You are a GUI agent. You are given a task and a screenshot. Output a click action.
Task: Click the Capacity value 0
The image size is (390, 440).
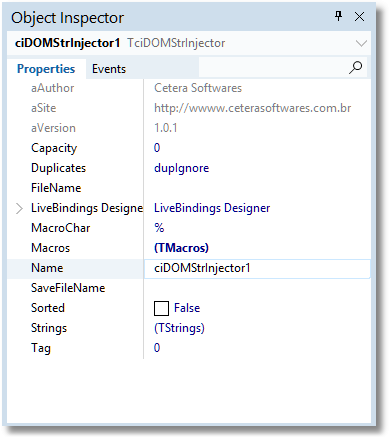tap(157, 148)
